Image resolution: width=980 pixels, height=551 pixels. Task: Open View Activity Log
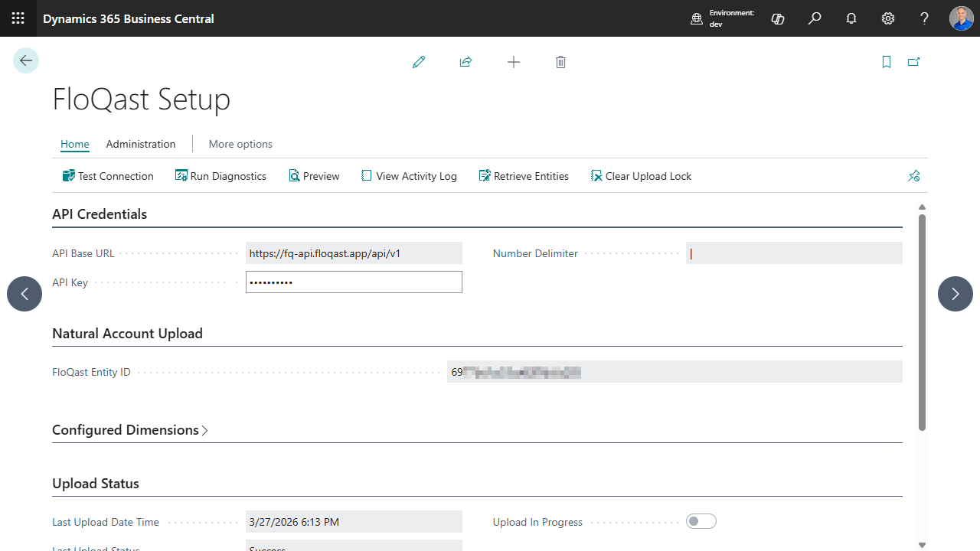[x=409, y=176]
